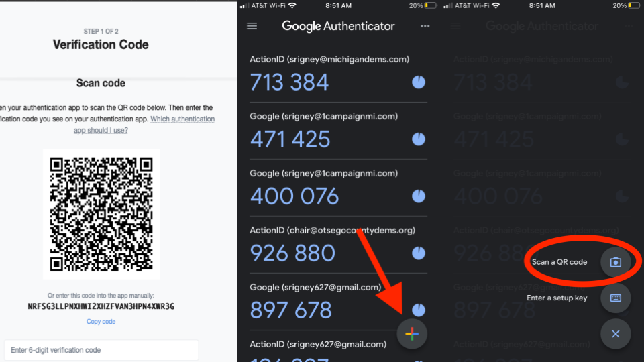Tap the Wi-Fi status icon in middle phone
Screen dimensions: 644x362
292,5
